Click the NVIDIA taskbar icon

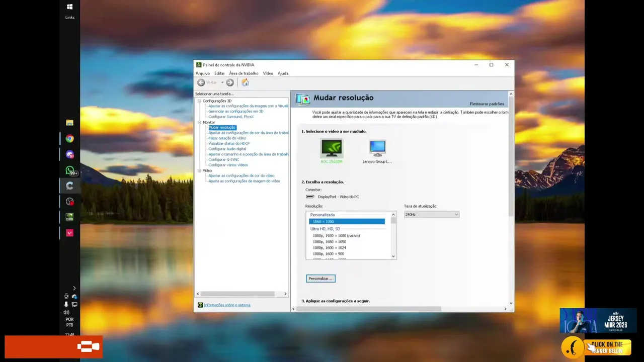pos(69,217)
